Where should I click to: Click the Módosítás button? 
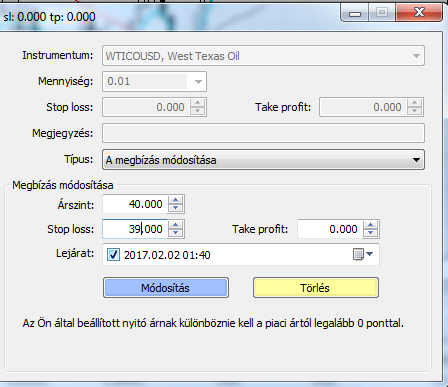166,288
